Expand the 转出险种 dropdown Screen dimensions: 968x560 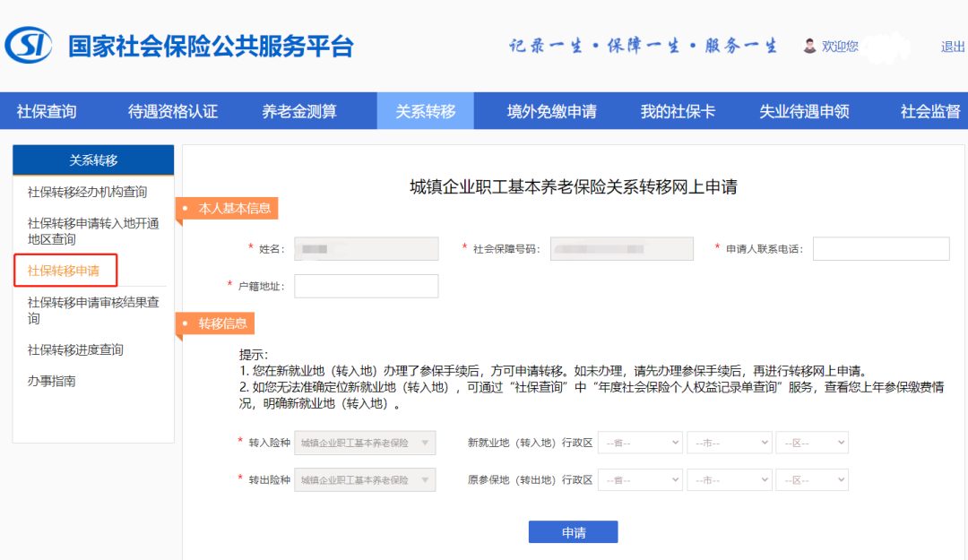click(x=365, y=480)
